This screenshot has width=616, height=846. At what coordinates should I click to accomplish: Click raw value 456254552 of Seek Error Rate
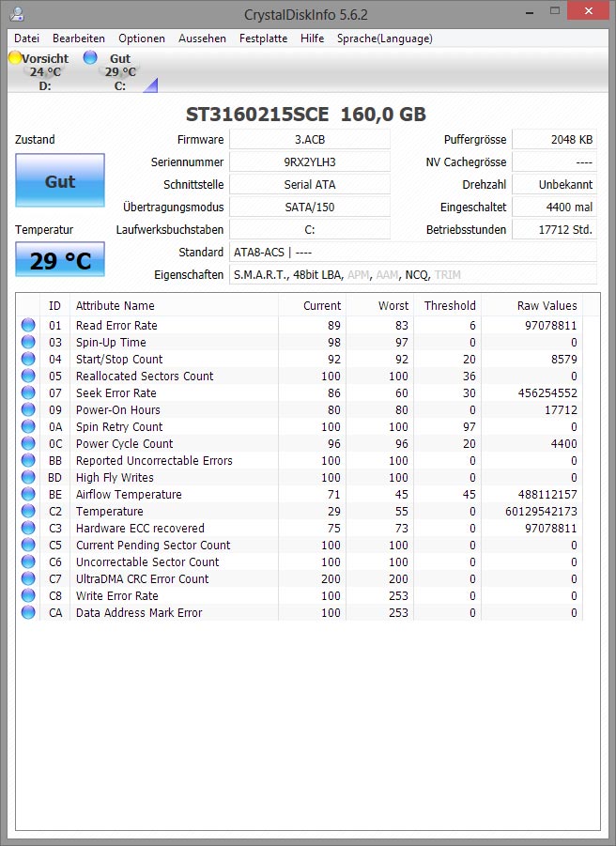[x=547, y=392]
